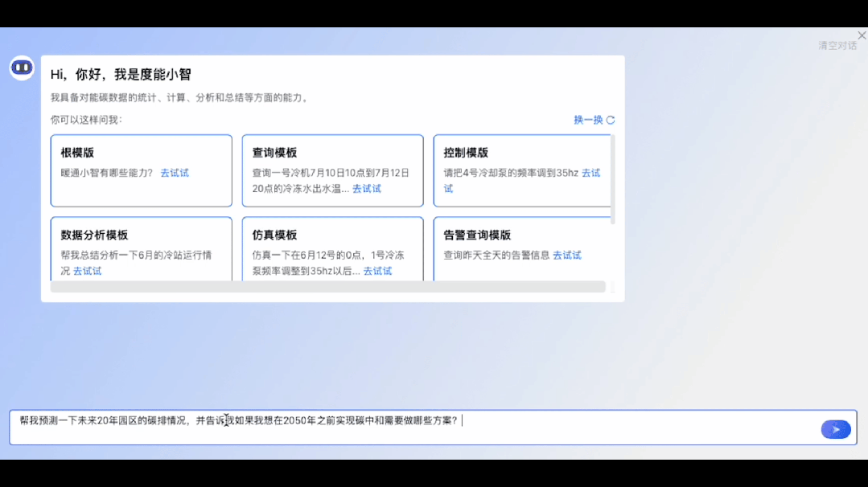Select the 查询模板 card title

click(x=274, y=153)
